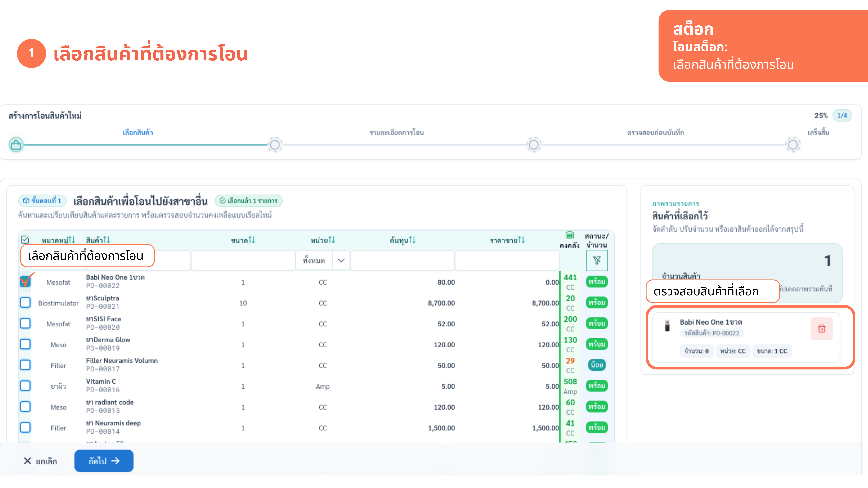Click the Amp unit cell for Vitamin C
The height and width of the screenshot is (488, 868).
[x=323, y=387]
